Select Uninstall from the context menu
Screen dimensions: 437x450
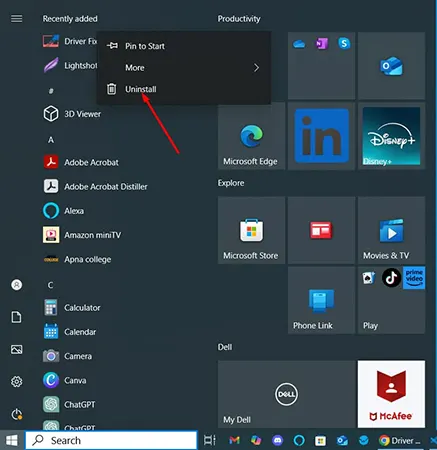pos(183,89)
